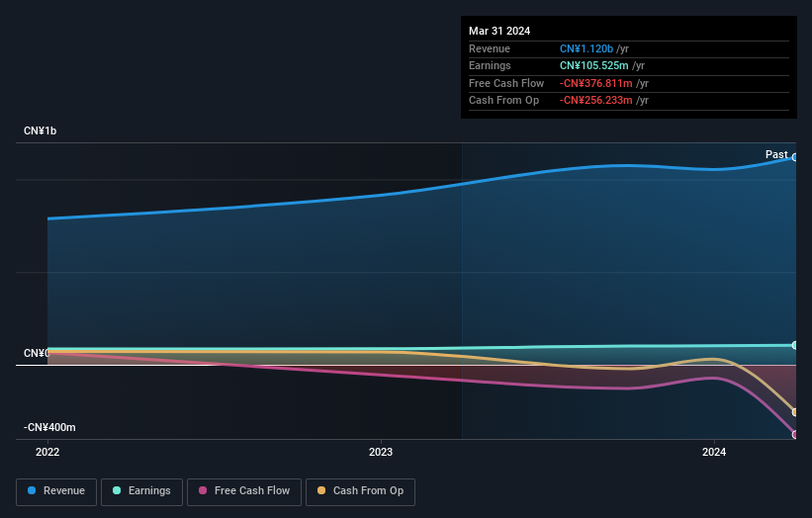The width and height of the screenshot is (812, 518).
Task: Toggle the Free Cash Flow legend button
Action: click(244, 491)
